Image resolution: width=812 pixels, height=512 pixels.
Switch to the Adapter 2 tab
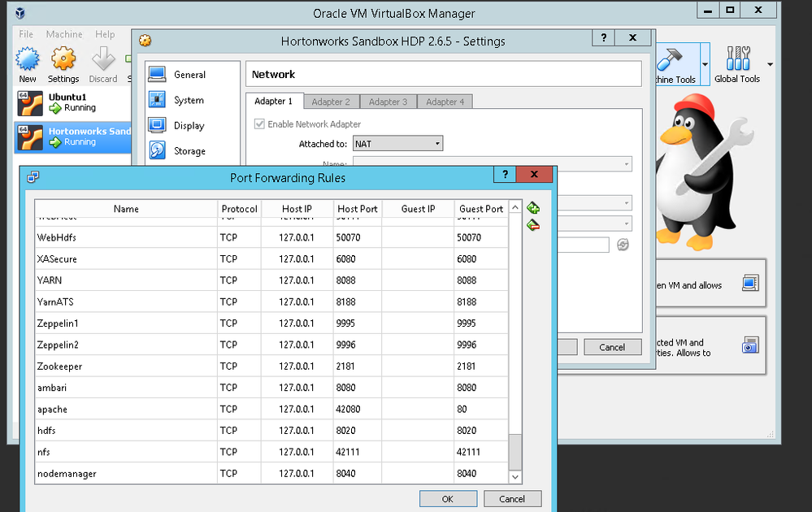point(331,102)
